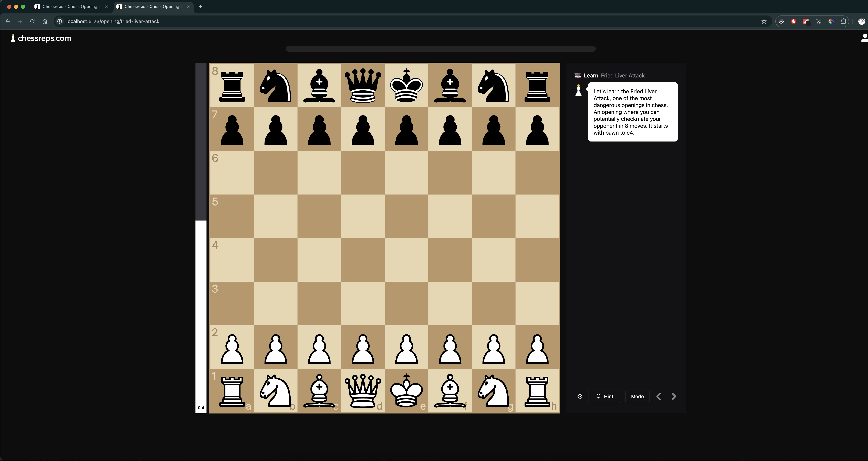This screenshot has height=461, width=868.
Task: Reload the page with the refresh icon
Action: click(32, 21)
